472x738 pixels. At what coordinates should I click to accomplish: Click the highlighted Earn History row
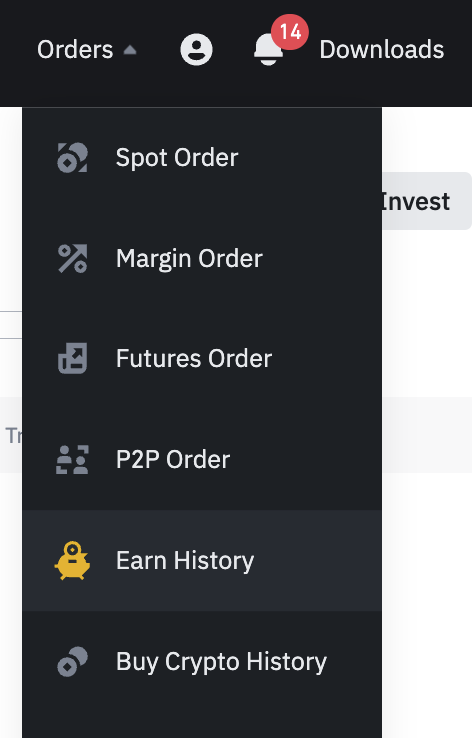(202, 561)
